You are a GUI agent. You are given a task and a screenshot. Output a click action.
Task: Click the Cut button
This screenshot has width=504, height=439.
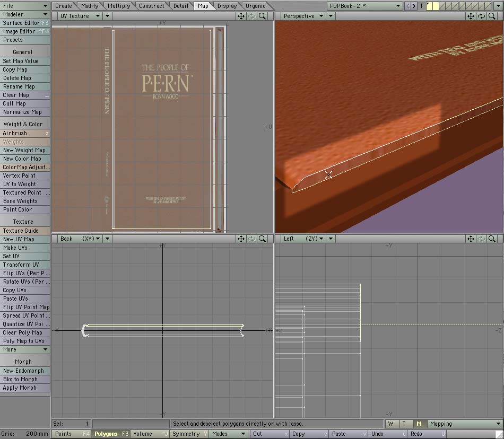(269, 434)
